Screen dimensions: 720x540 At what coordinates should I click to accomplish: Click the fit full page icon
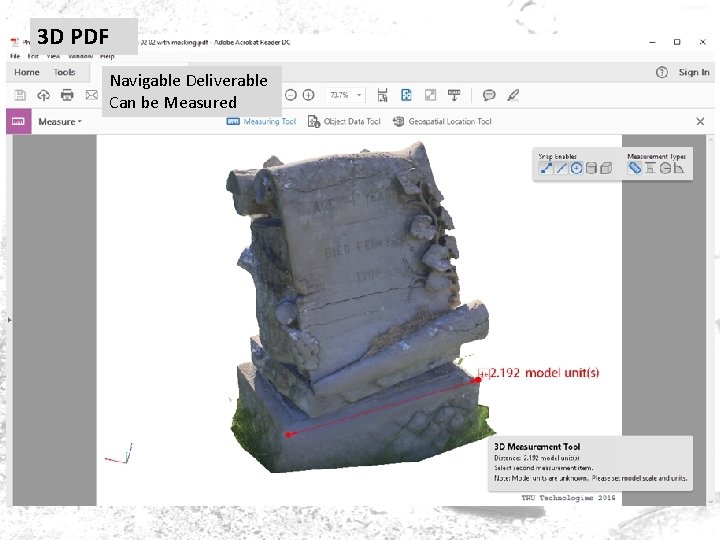(406, 95)
